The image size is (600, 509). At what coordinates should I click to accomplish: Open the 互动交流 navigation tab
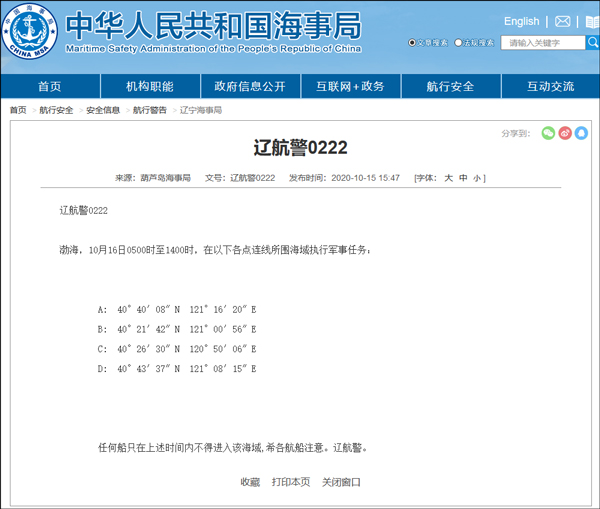[551, 86]
